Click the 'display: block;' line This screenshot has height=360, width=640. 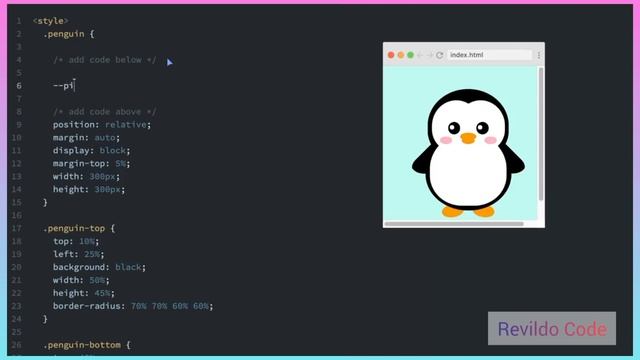coord(91,151)
